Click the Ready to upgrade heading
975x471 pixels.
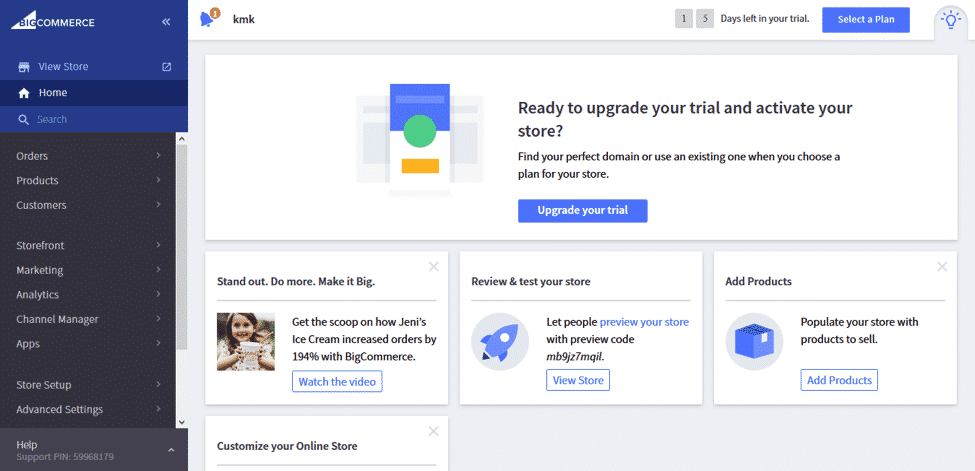coord(685,119)
